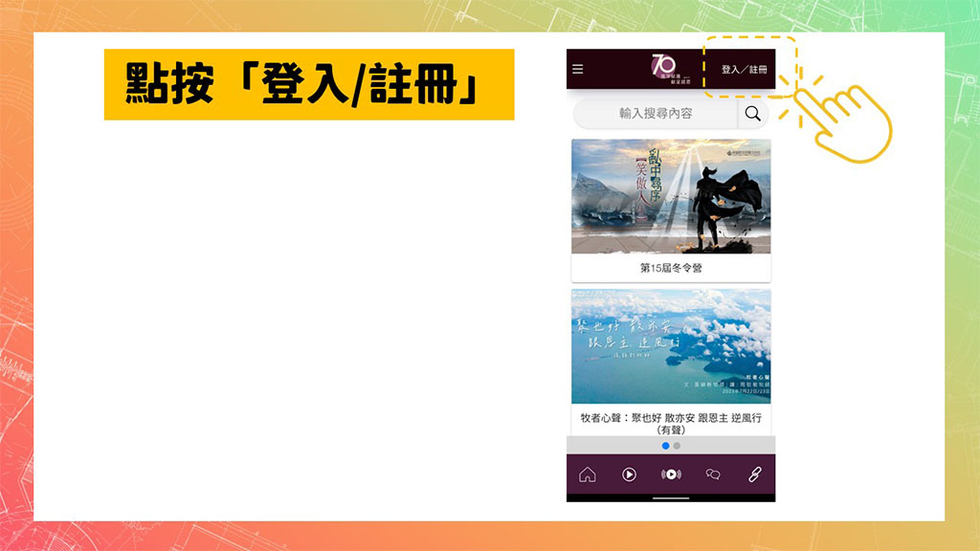The image size is (980, 551).
Task: Open the 第15屆冬令營 banner image
Action: tap(671, 196)
